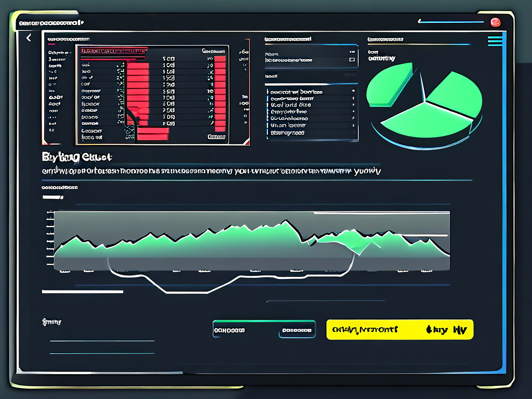Open the hamburger menu lines icon
Screen dimensions: 532x399
[x=495, y=41]
